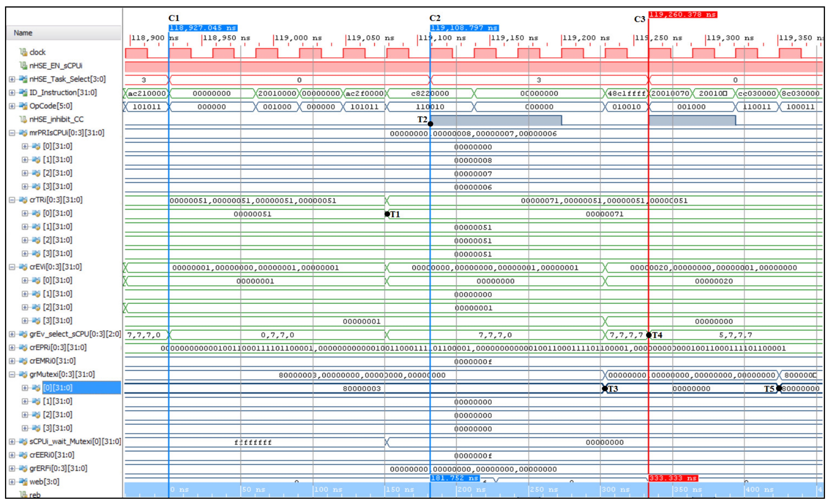Click the OpCode bus icon

coord(23,106)
